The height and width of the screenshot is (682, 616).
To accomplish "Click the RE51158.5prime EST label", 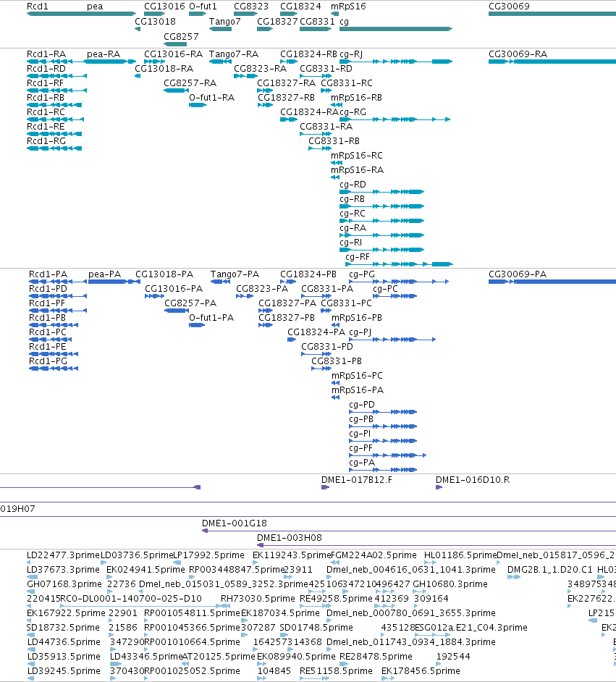I will 336,670.
